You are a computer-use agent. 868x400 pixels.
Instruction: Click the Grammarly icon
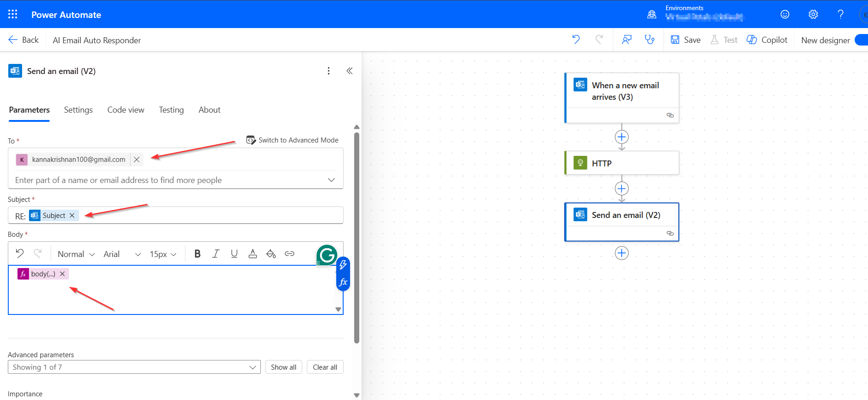coord(327,255)
